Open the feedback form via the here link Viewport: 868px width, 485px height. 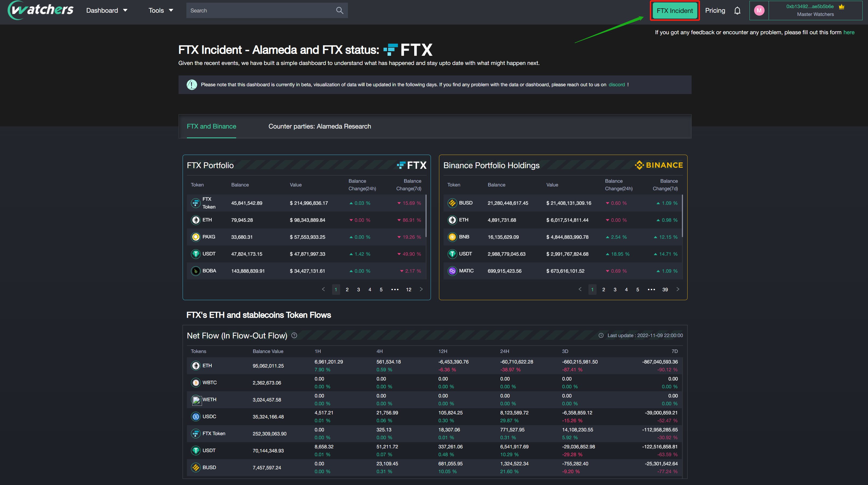849,32
